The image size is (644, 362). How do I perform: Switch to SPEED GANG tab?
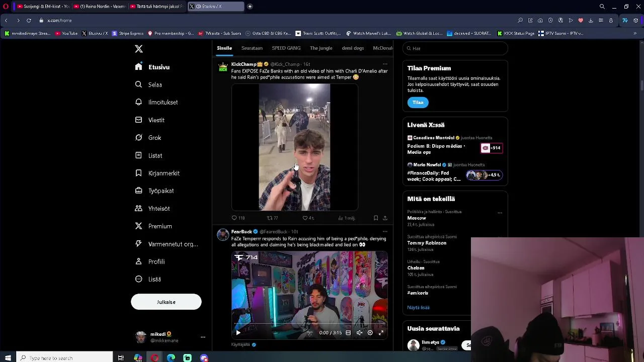tap(286, 48)
